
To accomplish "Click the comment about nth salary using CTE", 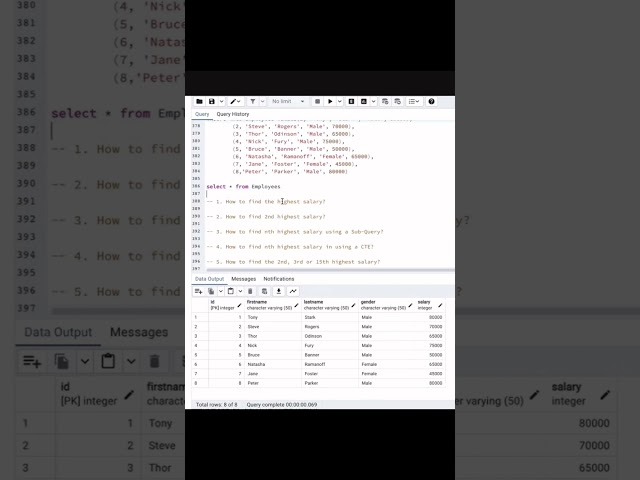I will [290, 247].
